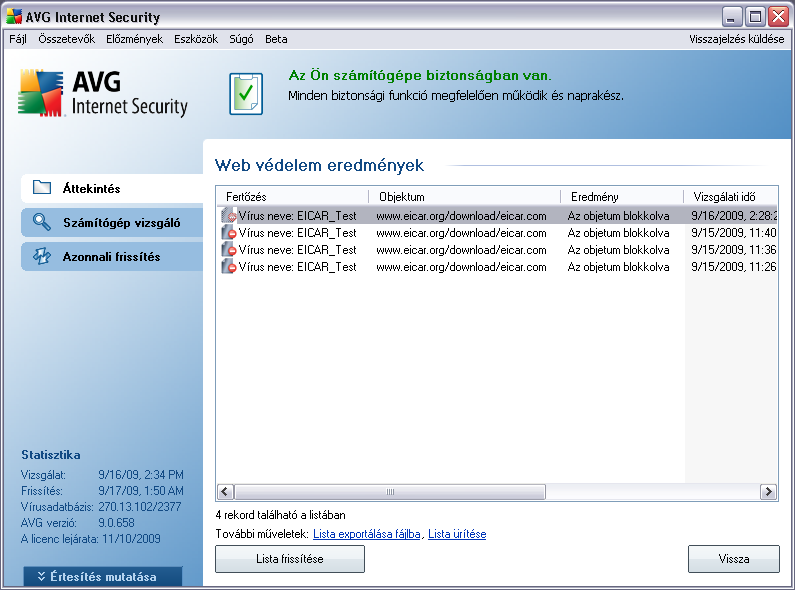The image size is (795, 590).
Task: Click the Lista exportálása fájlba link
Action: (x=367, y=534)
